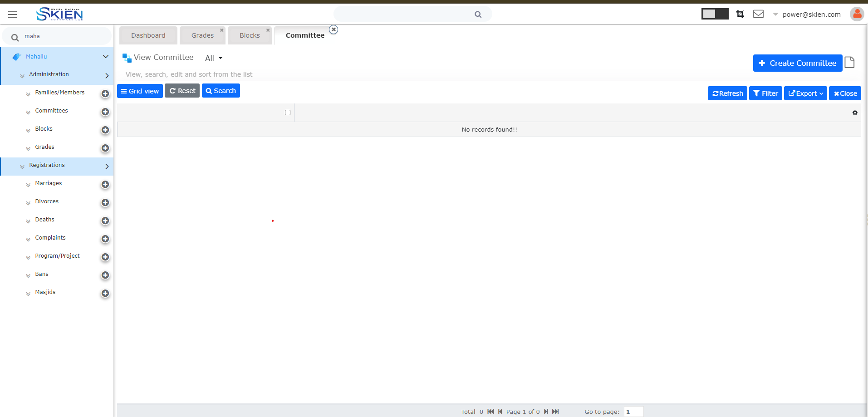Viewport: 868px width, 417px height.
Task: Check the select-all checkbox in table header
Action: click(x=288, y=113)
